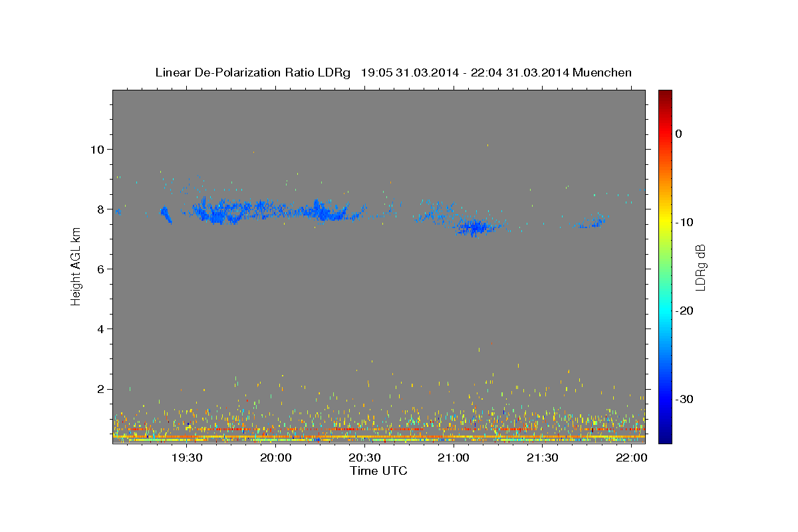The height and width of the screenshot is (532, 798).
Task: Click the 21:00 time tick label
Action: click(x=453, y=458)
